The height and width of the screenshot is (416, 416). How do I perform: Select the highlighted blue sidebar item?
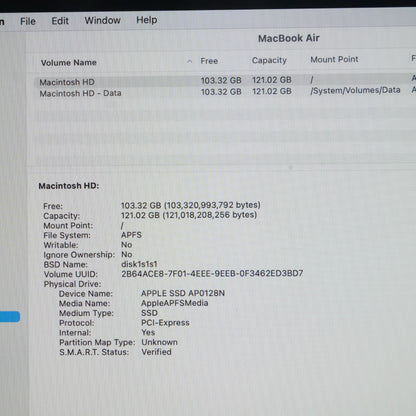(10, 317)
